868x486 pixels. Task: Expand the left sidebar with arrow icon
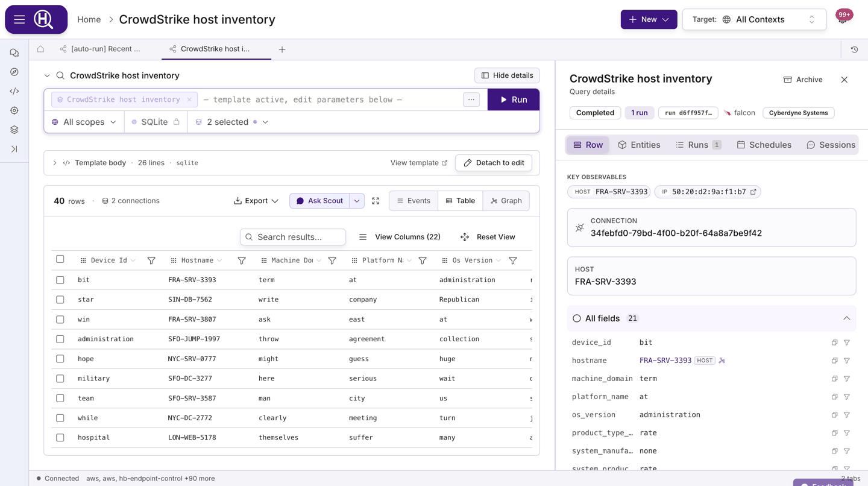pos(14,149)
